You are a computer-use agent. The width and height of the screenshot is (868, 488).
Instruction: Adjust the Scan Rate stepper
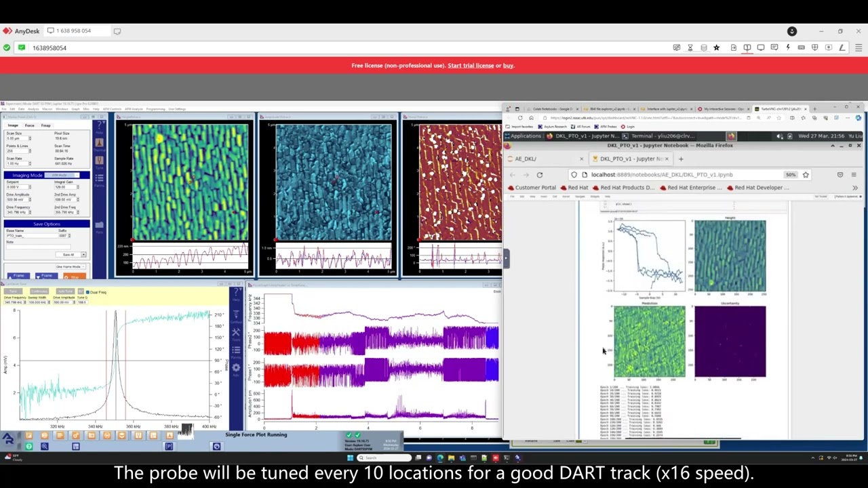point(29,163)
